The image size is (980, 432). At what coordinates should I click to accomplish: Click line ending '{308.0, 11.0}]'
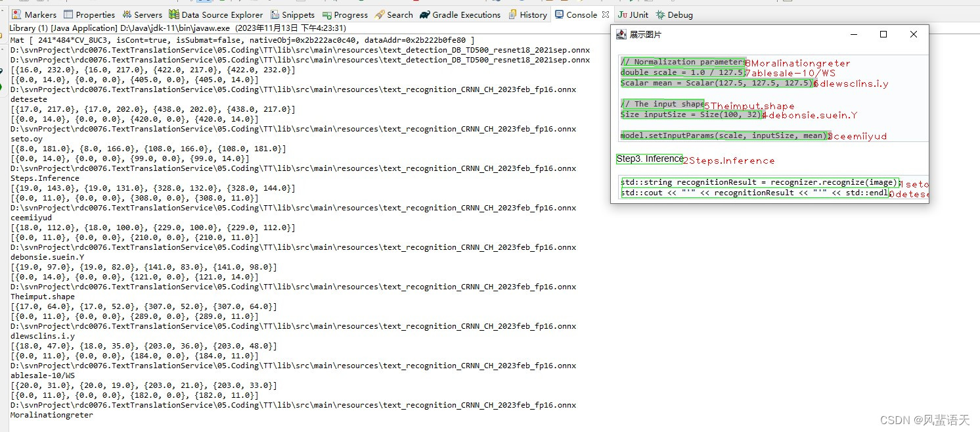click(135, 198)
